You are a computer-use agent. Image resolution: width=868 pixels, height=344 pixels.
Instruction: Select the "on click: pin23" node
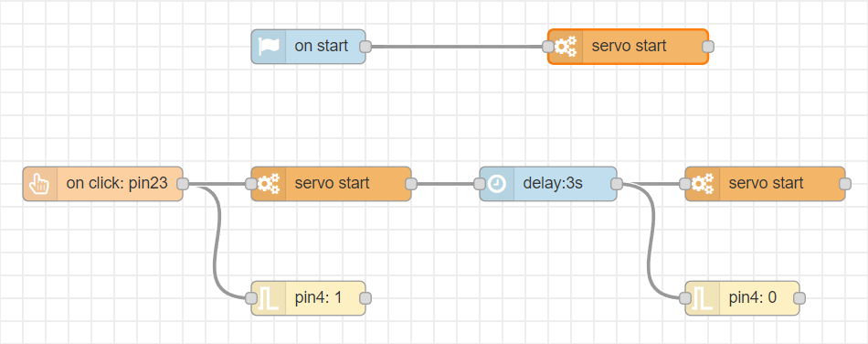click(x=102, y=183)
